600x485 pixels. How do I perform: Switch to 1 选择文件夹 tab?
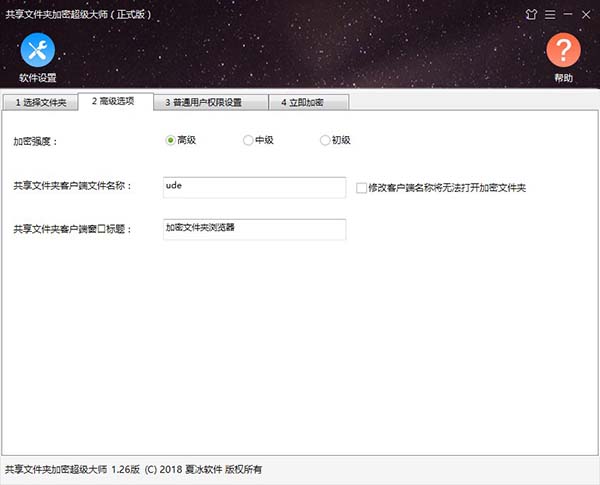[x=41, y=102]
